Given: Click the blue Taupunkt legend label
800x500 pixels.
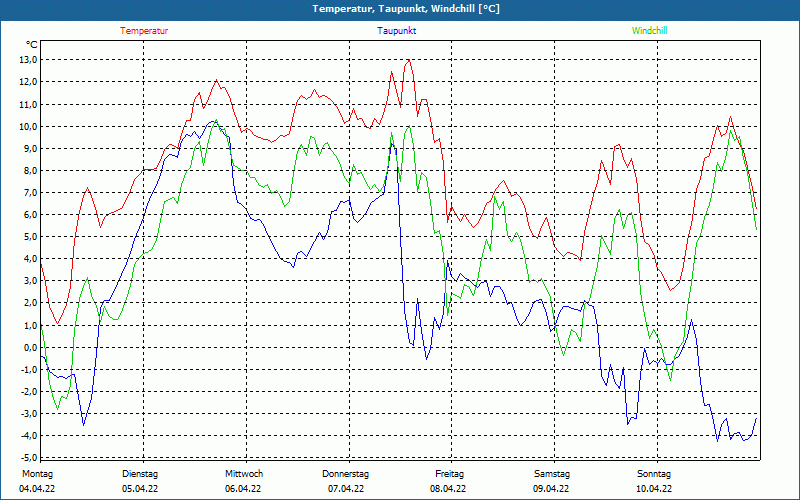Looking at the screenshot, I should [396, 31].
